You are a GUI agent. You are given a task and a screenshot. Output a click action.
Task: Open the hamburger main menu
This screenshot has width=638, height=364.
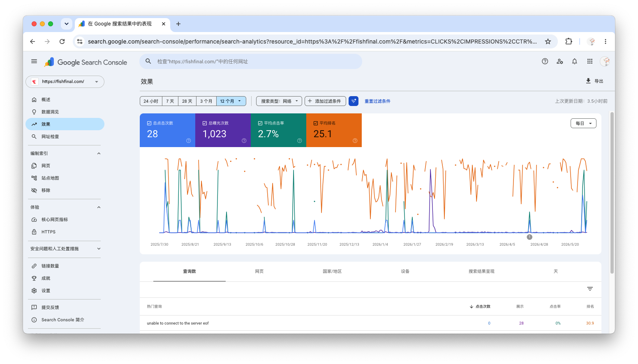coord(34,62)
